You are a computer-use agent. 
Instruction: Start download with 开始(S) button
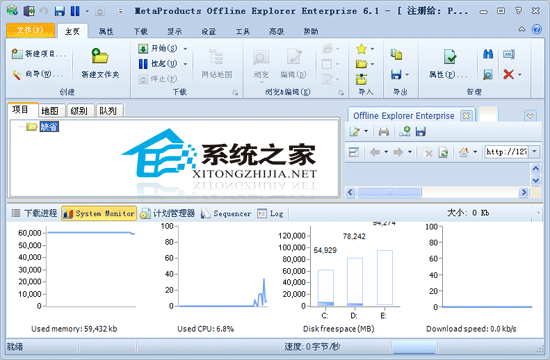click(x=158, y=48)
